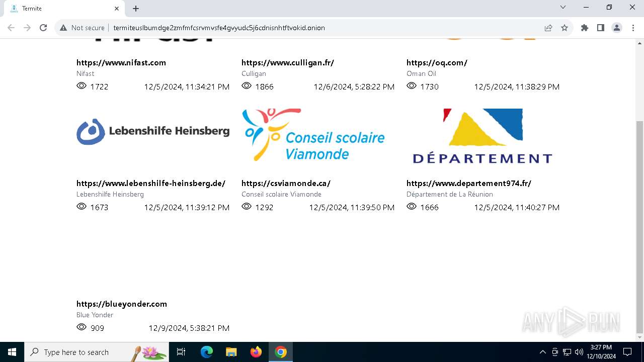Open the Chrome three-dot menu

pyautogui.click(x=632, y=28)
